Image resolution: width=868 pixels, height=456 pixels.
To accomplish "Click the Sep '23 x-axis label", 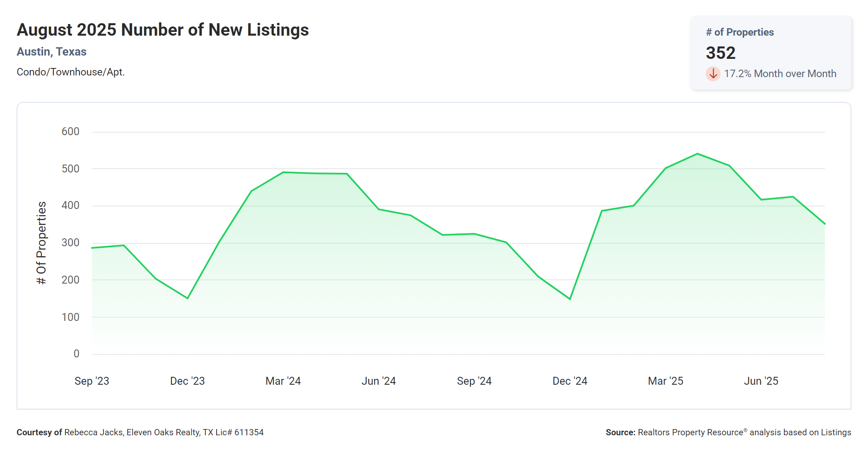I will coord(92,381).
